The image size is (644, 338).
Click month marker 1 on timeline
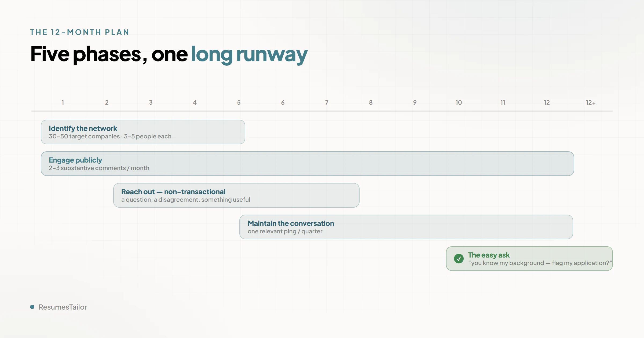click(x=63, y=102)
